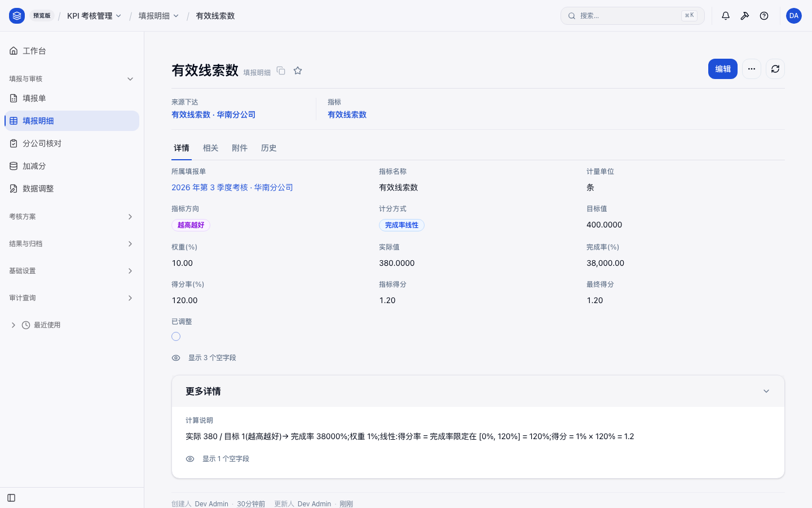Open 填报单 in the sidebar

coord(72,98)
